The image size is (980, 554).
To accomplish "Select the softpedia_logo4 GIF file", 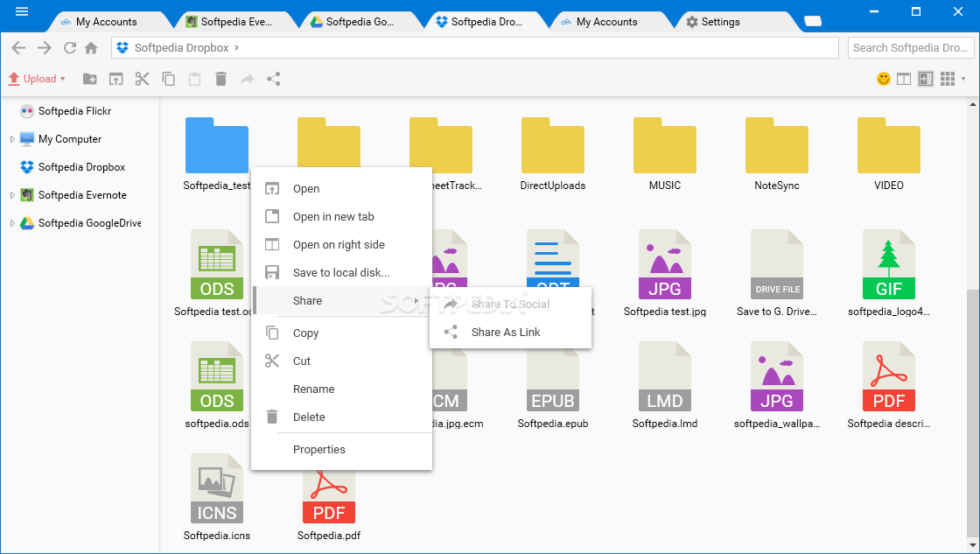I will click(888, 272).
